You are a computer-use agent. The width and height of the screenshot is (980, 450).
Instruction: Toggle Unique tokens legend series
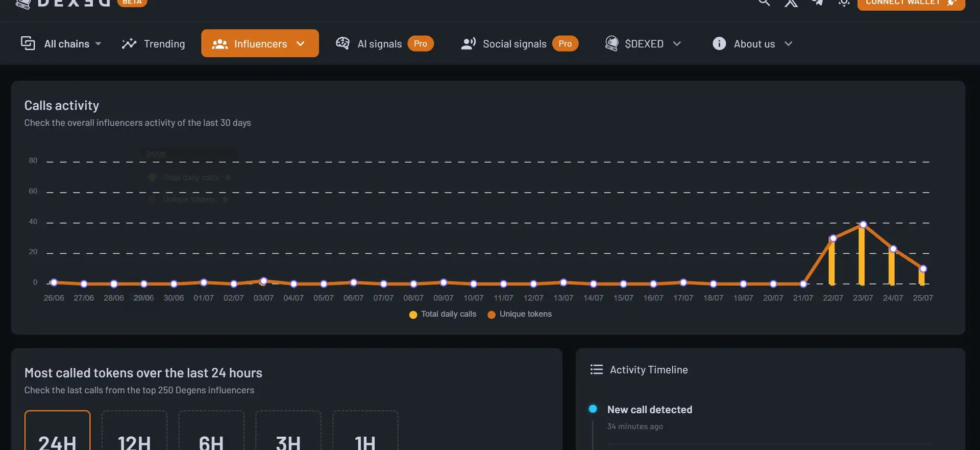point(520,314)
